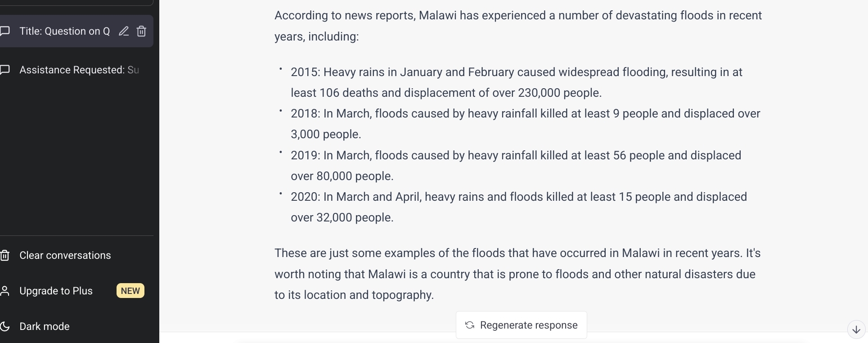Toggle Dark mode from the sidebar label
868x343 pixels.
click(45, 326)
